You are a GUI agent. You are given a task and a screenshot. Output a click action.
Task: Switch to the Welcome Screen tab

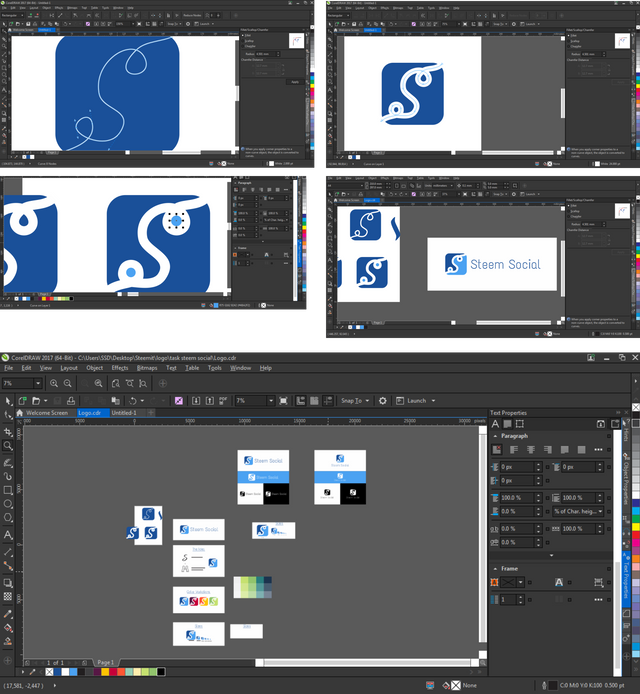click(x=47, y=413)
